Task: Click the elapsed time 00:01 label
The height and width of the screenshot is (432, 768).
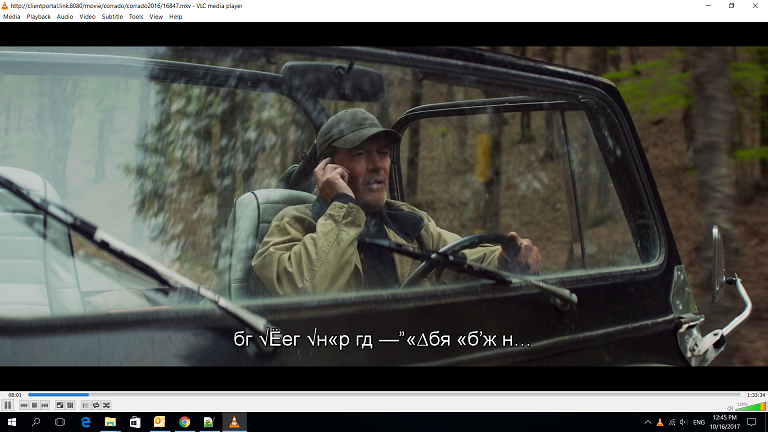Action: point(15,395)
